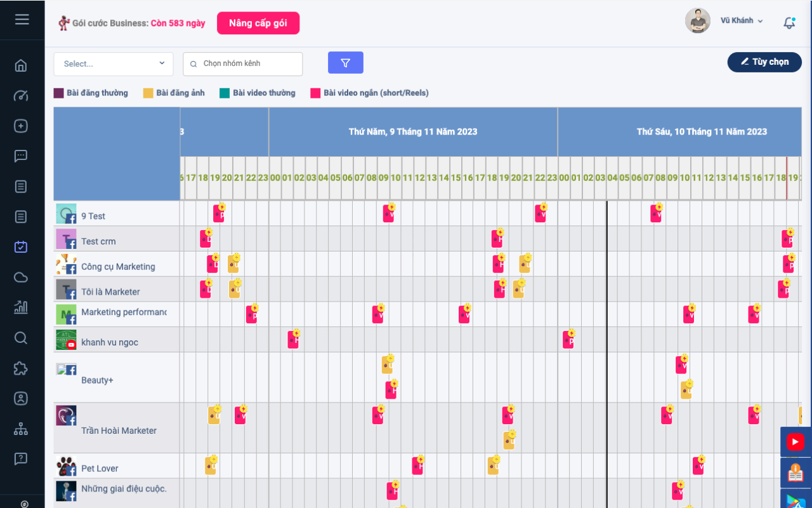Expand the Vũ Khánh account menu

coord(742,21)
